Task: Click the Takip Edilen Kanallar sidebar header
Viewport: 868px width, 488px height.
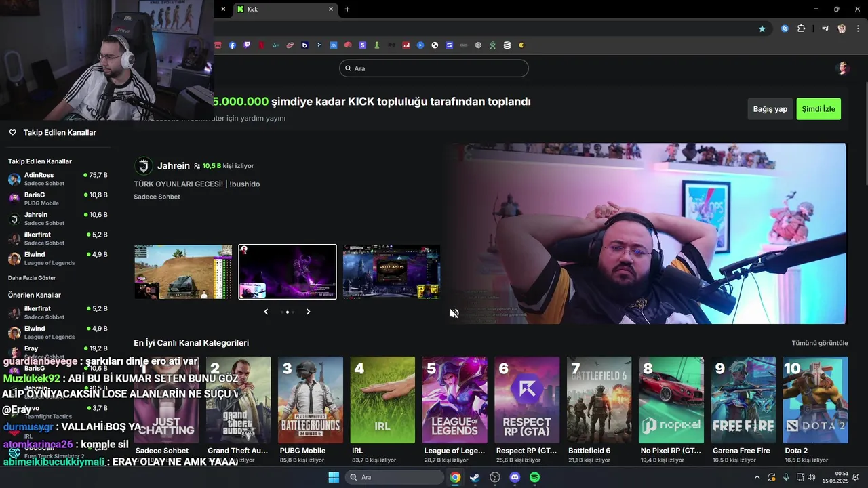Action: 60,133
